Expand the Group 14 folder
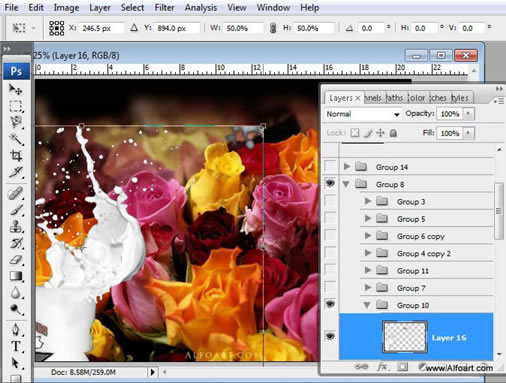 [x=347, y=166]
